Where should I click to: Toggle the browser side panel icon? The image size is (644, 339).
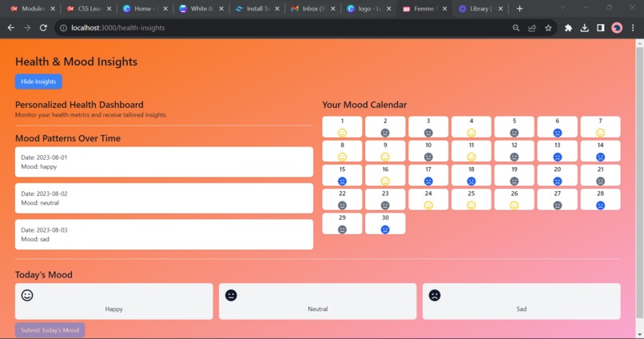tap(601, 28)
